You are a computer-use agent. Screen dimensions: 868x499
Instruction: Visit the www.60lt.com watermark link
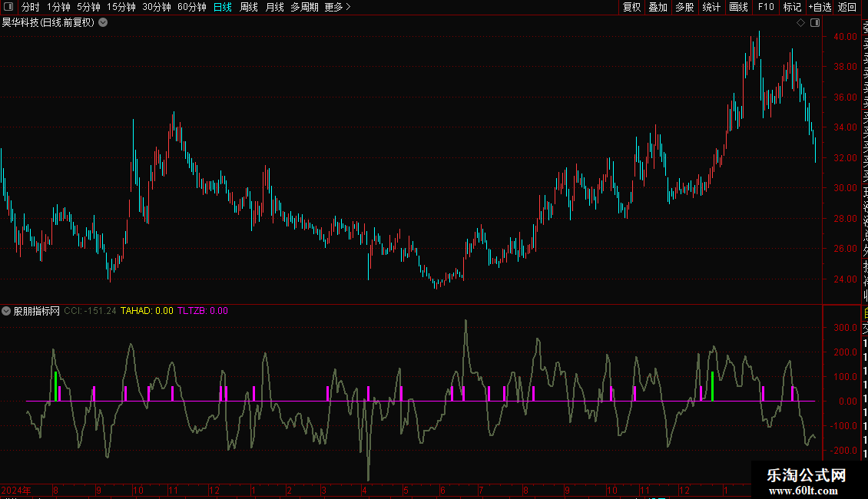coord(807,491)
